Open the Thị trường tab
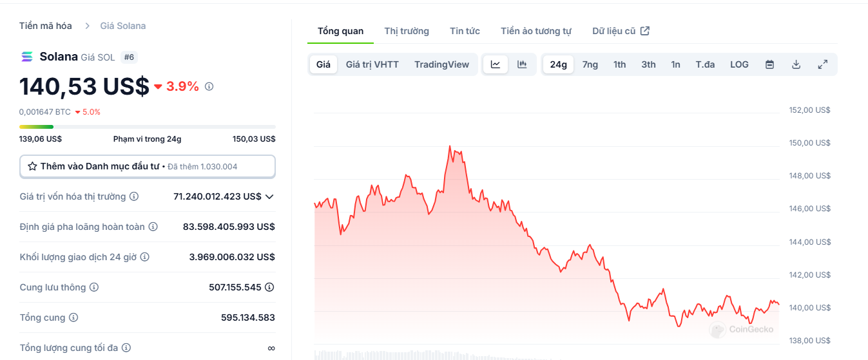Screen dimensions: 868x360 [x=407, y=31]
